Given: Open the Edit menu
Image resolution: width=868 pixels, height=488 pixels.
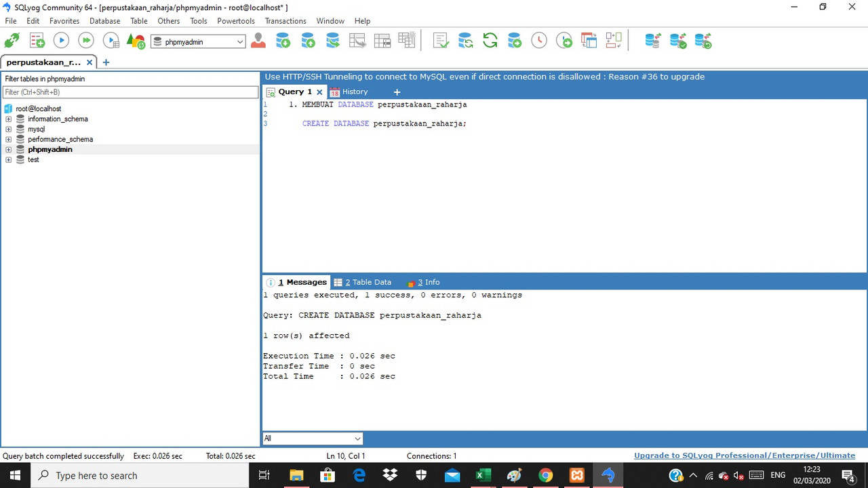Looking at the screenshot, I should point(33,21).
